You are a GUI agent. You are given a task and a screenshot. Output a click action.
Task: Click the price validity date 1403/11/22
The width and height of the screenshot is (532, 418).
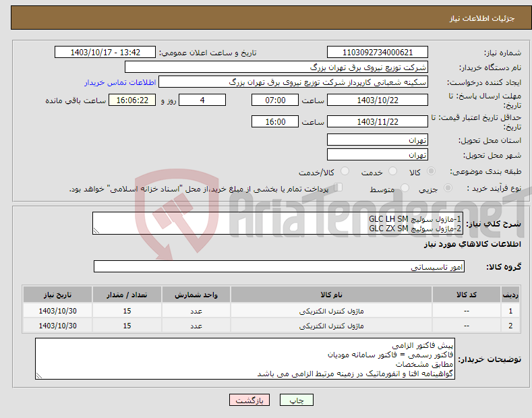point(378,121)
